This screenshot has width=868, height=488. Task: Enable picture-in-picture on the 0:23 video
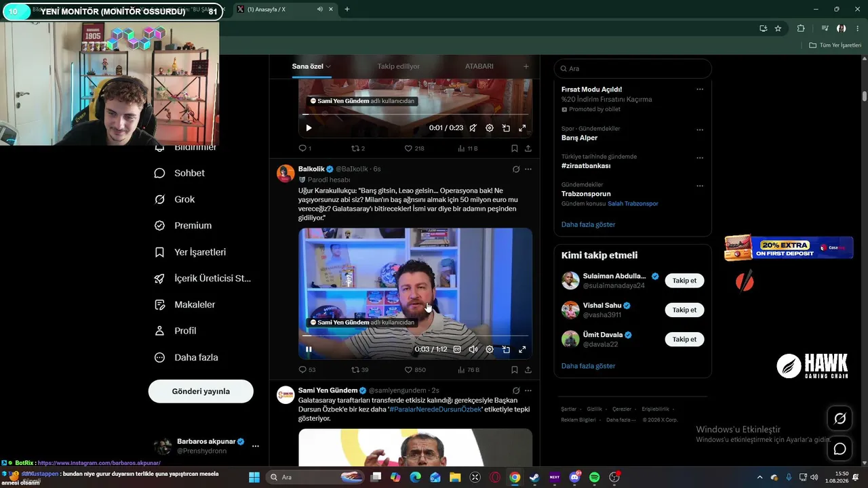pos(506,128)
